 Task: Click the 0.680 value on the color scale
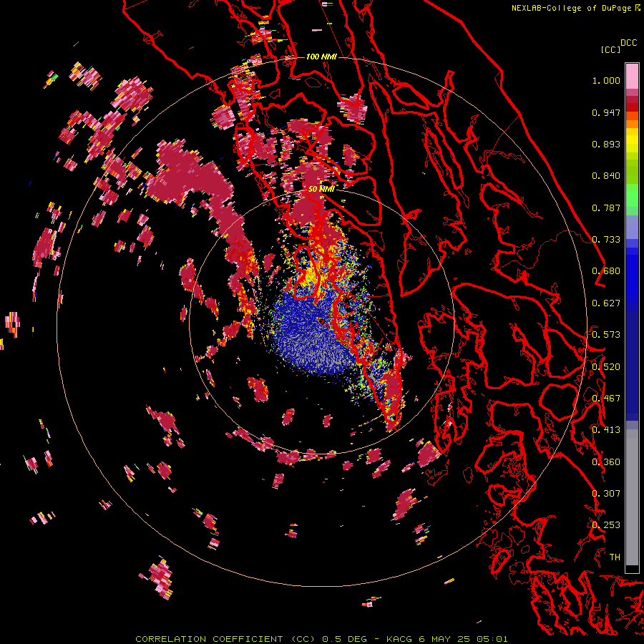tap(606, 271)
